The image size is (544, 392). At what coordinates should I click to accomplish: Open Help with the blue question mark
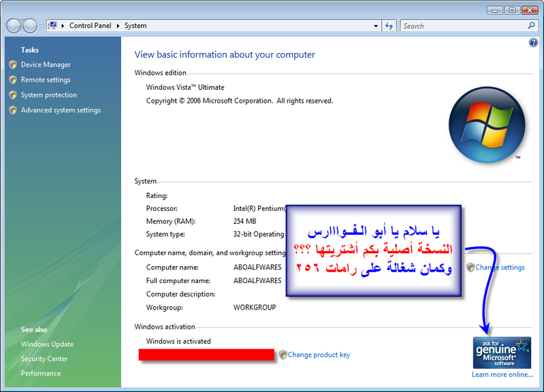pos(533,43)
